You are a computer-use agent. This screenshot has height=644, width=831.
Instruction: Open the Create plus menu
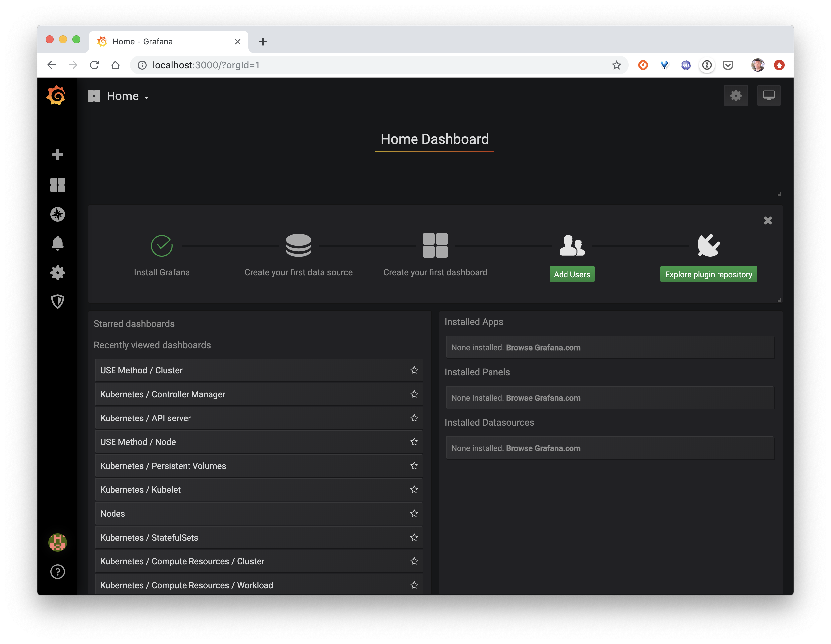pyautogui.click(x=57, y=154)
